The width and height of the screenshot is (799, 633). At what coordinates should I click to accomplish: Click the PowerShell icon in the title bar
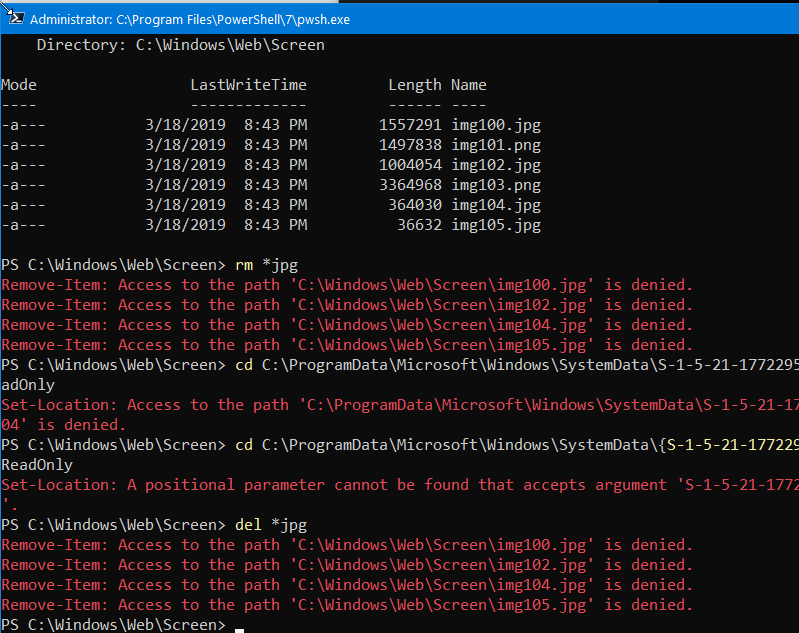click(x=14, y=17)
